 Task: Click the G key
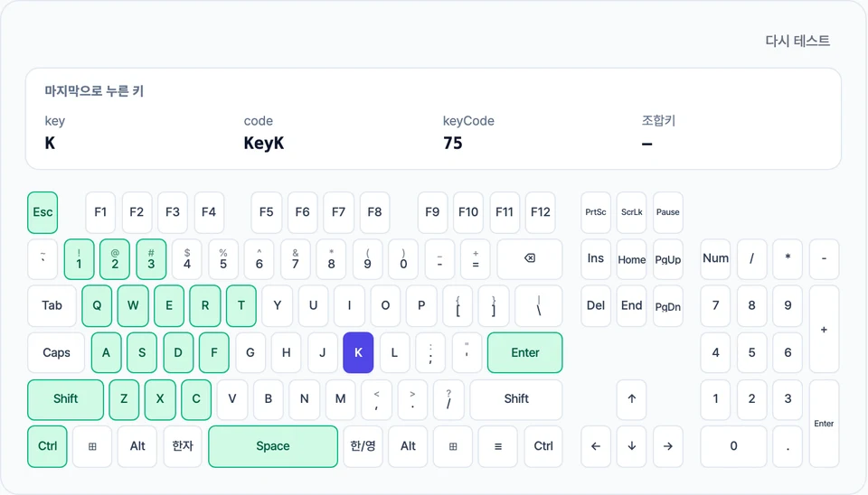[250, 353]
